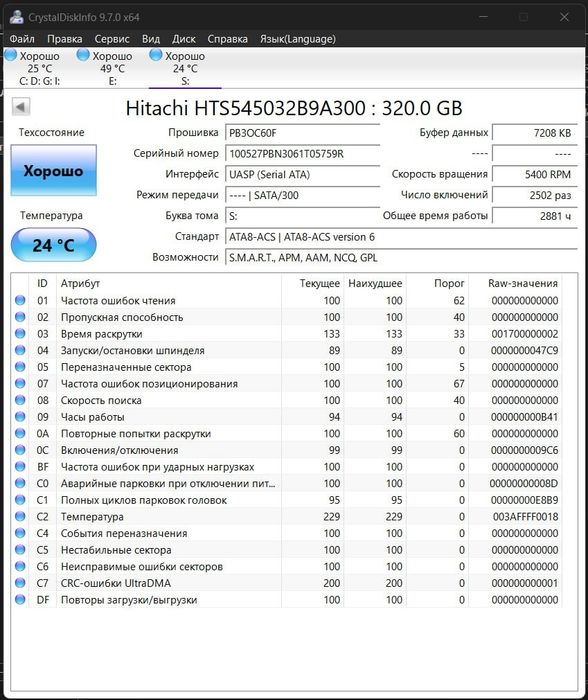588x700 pixels.
Task: Select row Скорость поиска
Action: [x=287, y=400]
